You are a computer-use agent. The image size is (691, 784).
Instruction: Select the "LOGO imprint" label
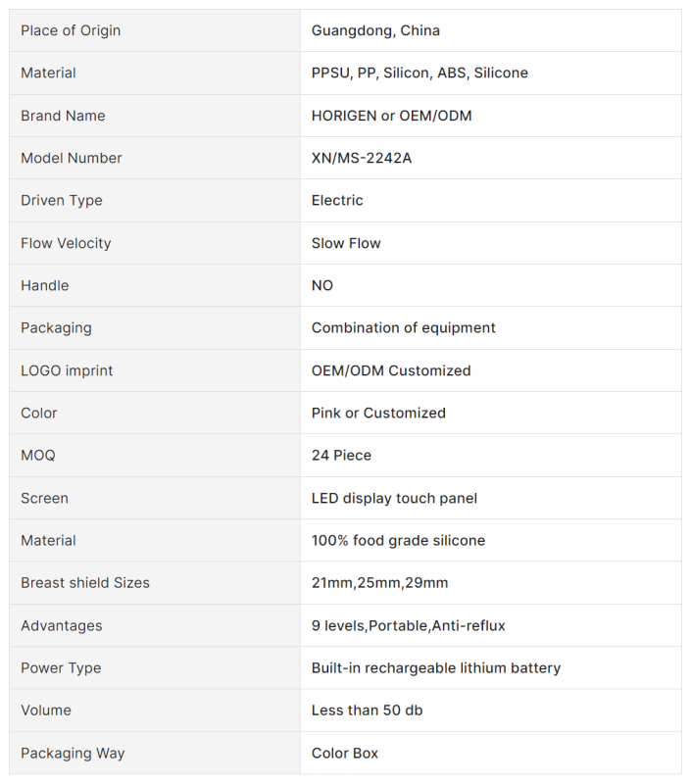pyautogui.click(x=67, y=370)
